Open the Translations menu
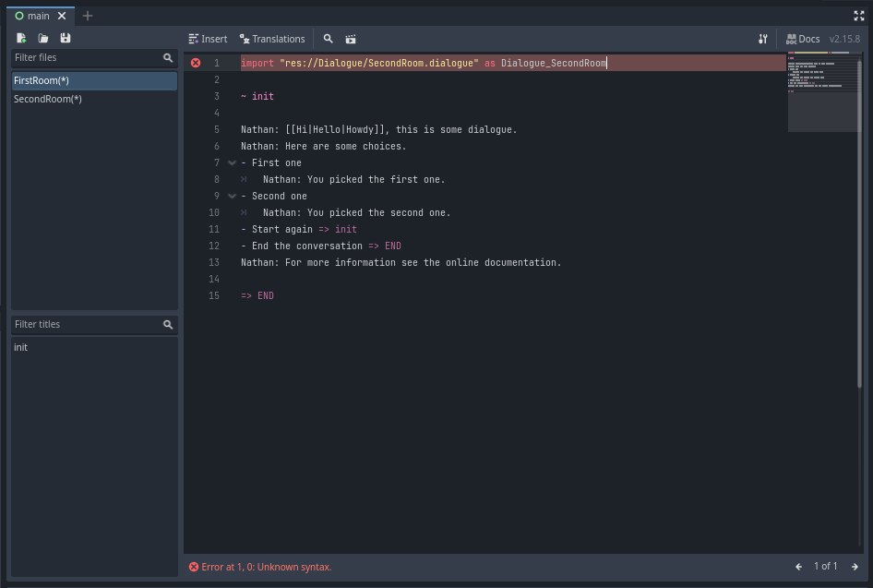873x588 pixels. [x=272, y=39]
